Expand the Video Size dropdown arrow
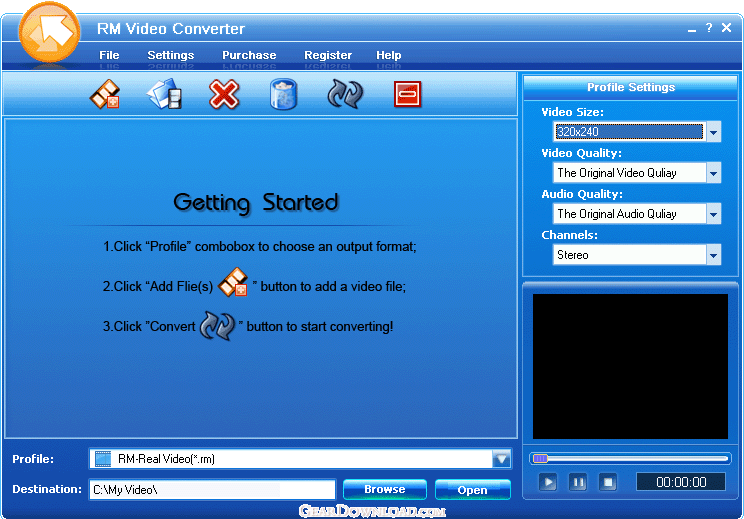The height and width of the screenshot is (519, 744). point(713,132)
